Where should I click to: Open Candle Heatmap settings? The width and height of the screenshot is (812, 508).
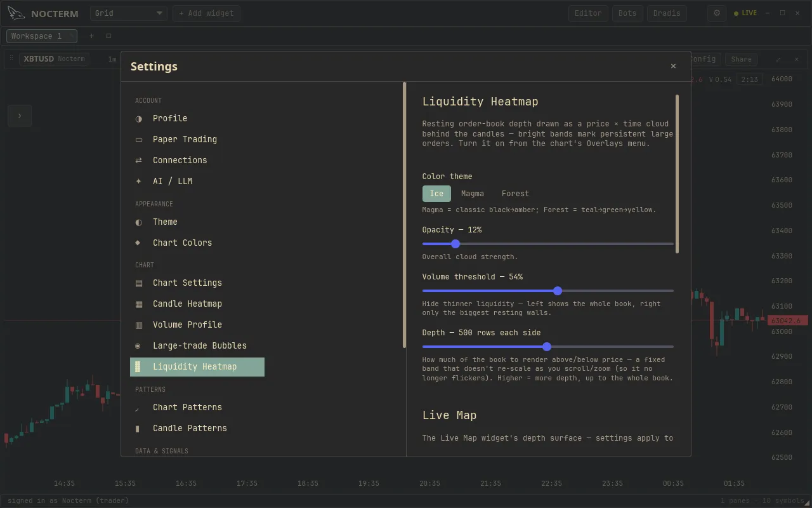pyautogui.click(x=197, y=304)
